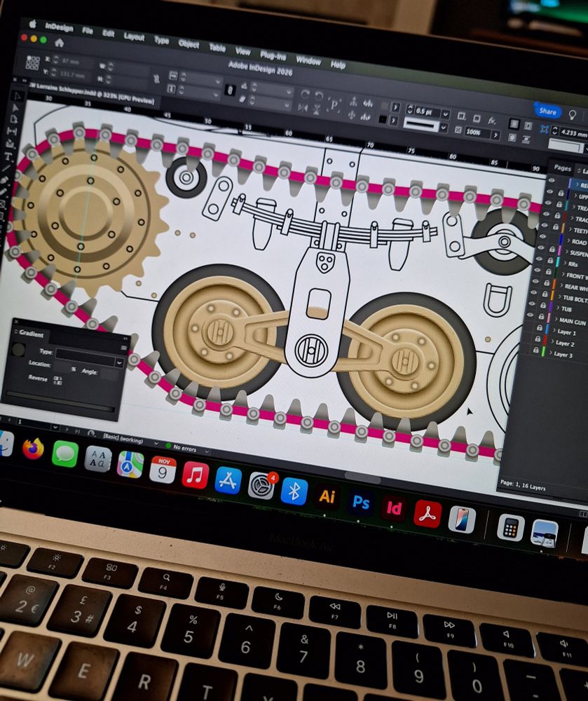
Task: Unlock Layer 1 via lock icon
Action: point(540,328)
